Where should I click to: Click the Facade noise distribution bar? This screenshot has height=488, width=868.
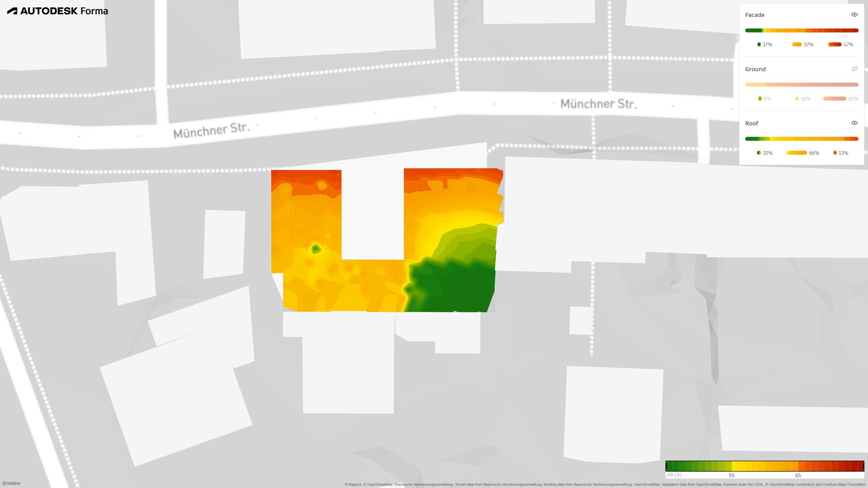(x=802, y=30)
